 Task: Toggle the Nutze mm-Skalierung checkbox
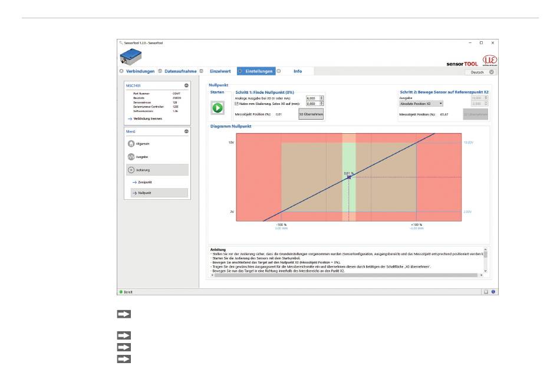point(236,104)
